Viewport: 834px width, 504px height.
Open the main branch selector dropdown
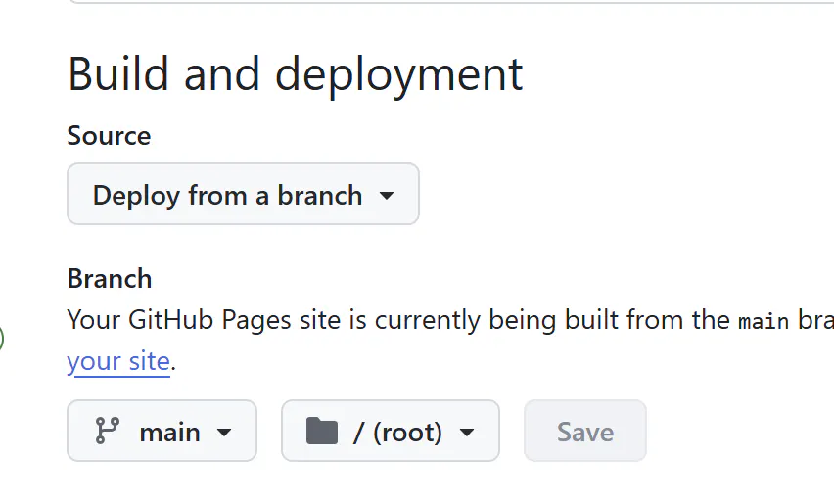tap(162, 431)
